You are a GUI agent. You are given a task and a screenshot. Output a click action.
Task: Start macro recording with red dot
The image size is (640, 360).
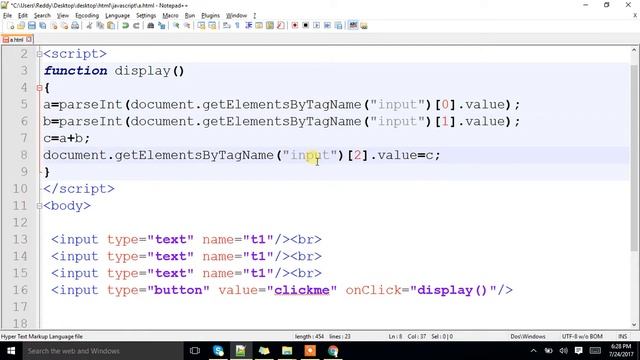[294, 26]
